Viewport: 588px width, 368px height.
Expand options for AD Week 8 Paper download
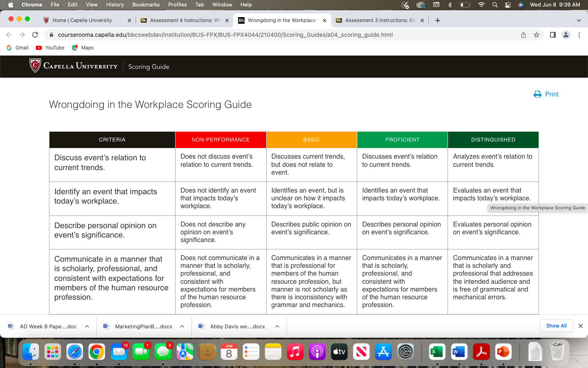pyautogui.click(x=87, y=326)
